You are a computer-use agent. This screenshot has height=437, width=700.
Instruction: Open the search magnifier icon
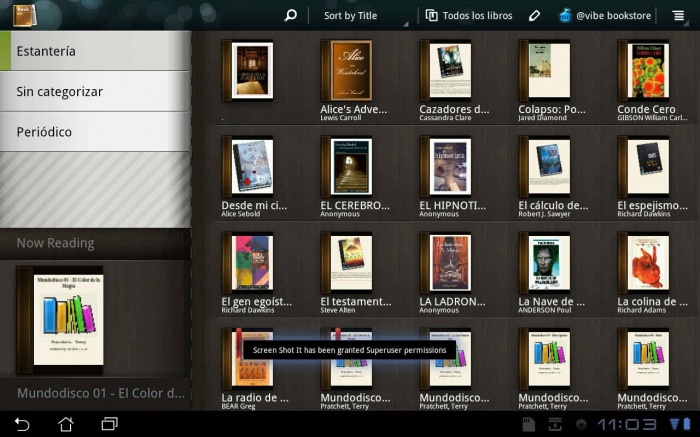291,16
